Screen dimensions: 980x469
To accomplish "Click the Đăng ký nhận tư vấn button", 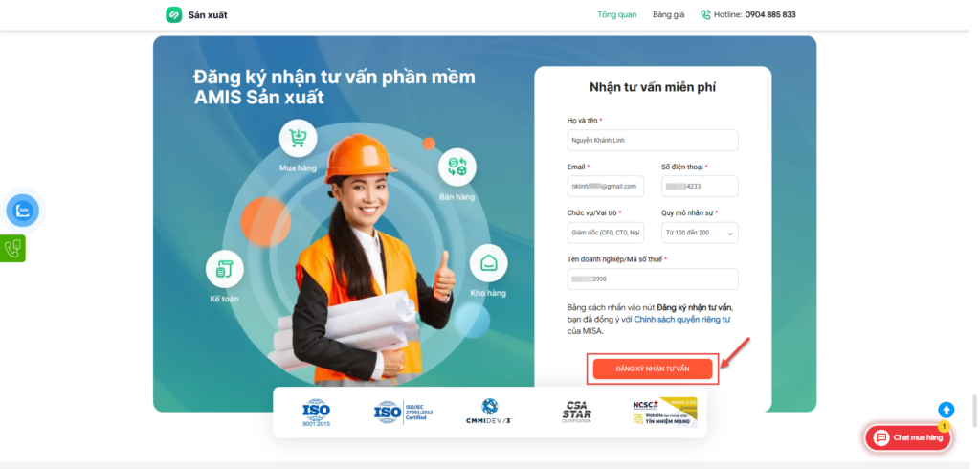I will click(x=653, y=368).
